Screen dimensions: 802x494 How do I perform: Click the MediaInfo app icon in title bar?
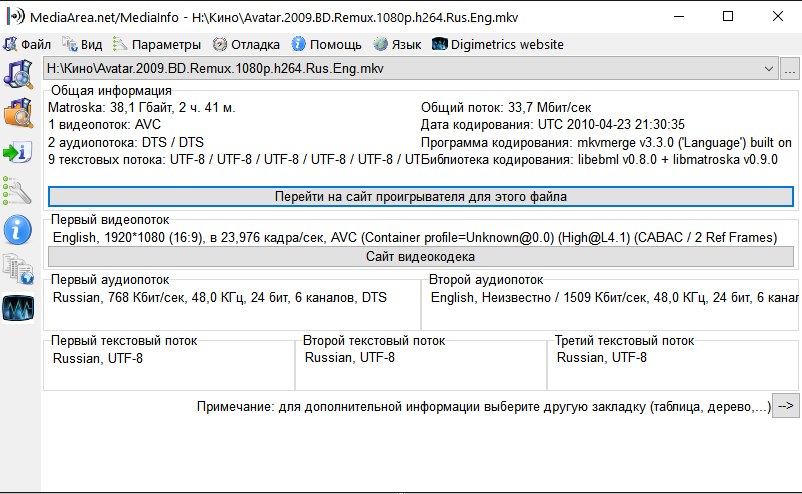14,16
